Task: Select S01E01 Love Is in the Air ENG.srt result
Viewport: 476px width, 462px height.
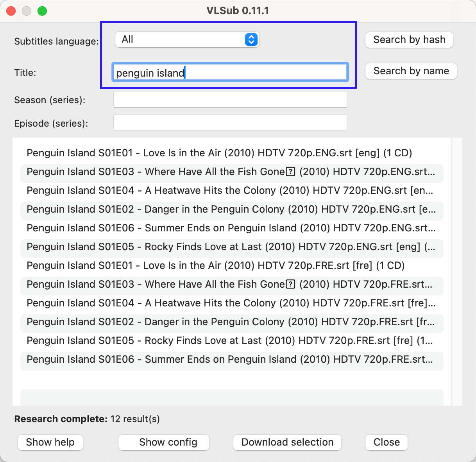Action: point(232,153)
